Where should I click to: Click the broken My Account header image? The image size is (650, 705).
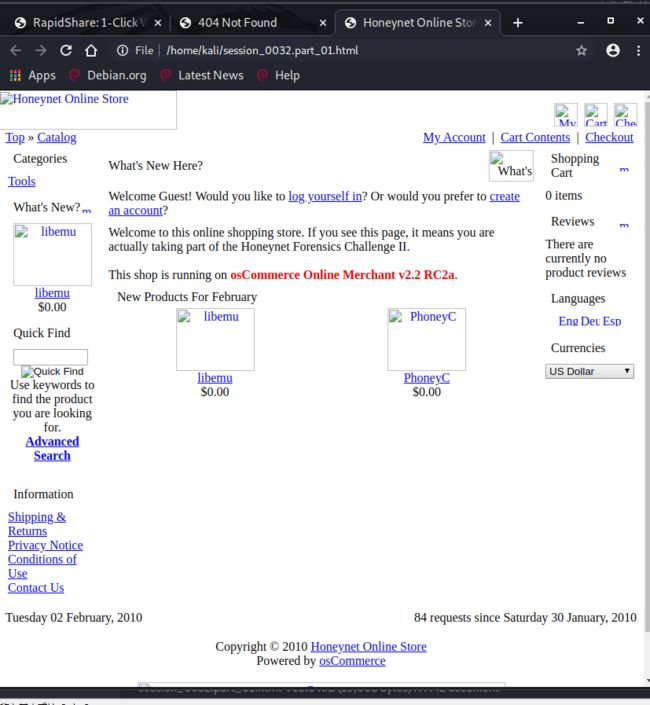click(x=565, y=115)
